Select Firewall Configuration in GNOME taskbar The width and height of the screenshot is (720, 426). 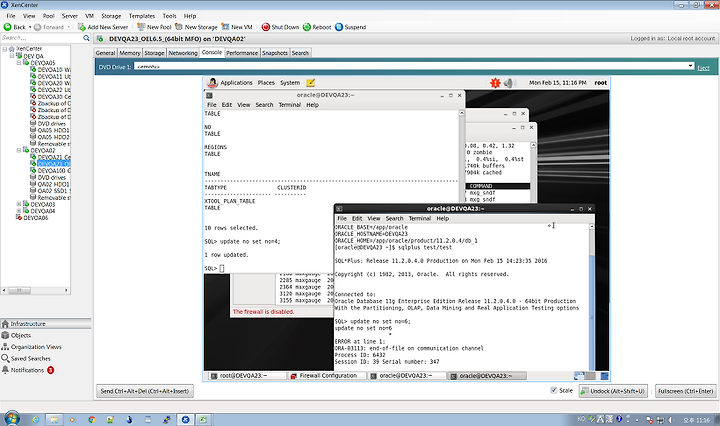[x=327, y=376]
